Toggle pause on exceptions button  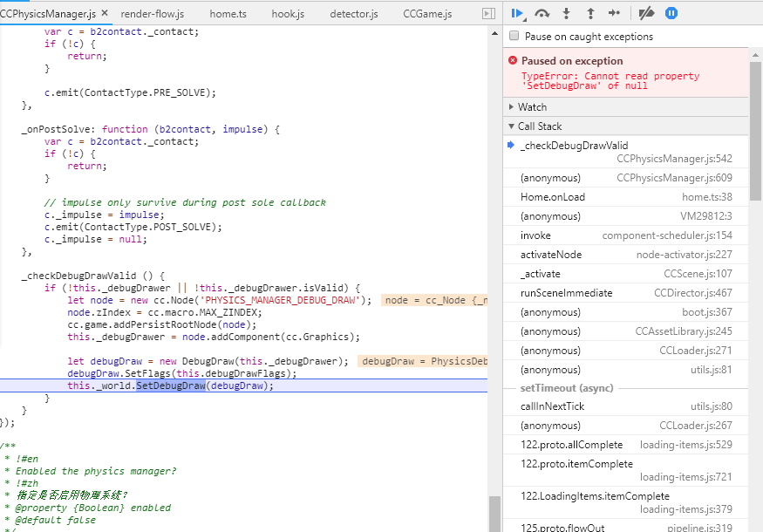(671, 13)
